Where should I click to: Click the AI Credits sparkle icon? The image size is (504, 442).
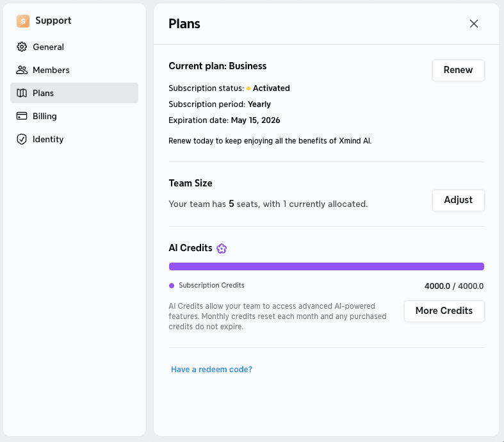[222, 249]
